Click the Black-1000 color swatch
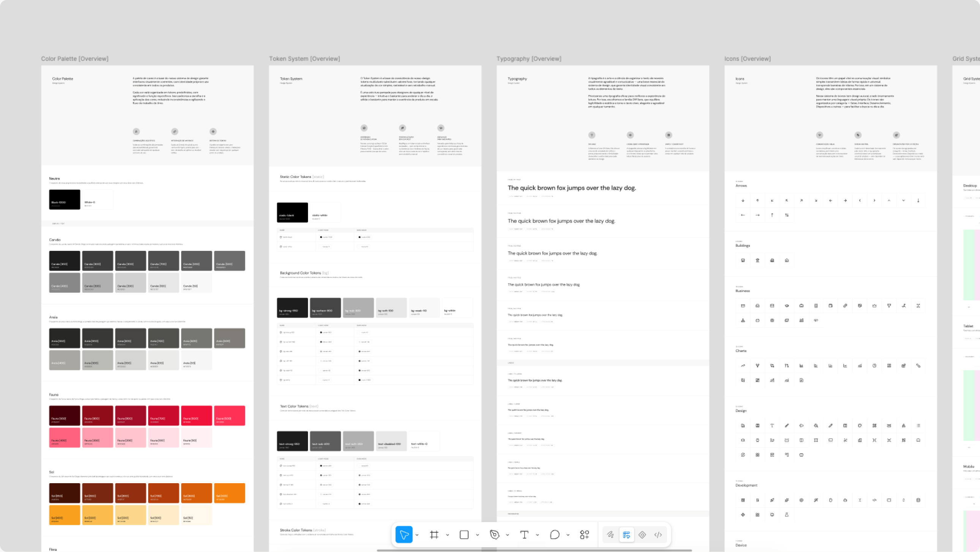The width and height of the screenshot is (980, 552). pyautogui.click(x=64, y=200)
